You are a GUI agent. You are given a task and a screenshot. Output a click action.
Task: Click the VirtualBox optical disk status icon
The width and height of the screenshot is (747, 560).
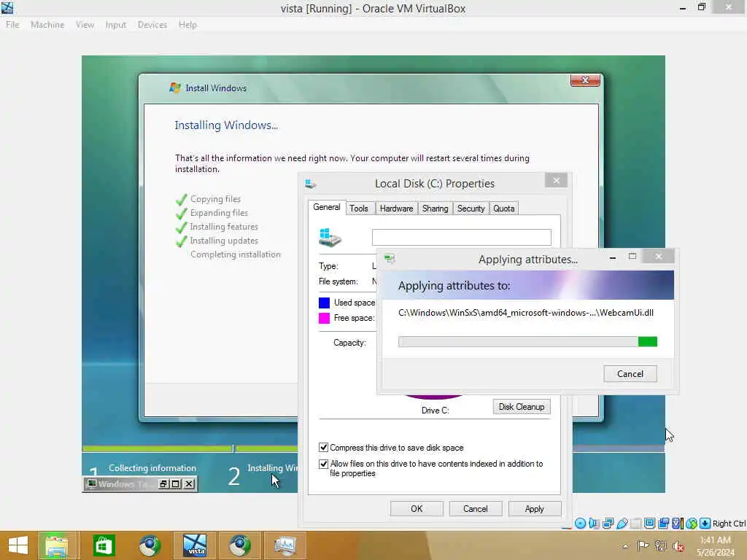click(x=580, y=524)
